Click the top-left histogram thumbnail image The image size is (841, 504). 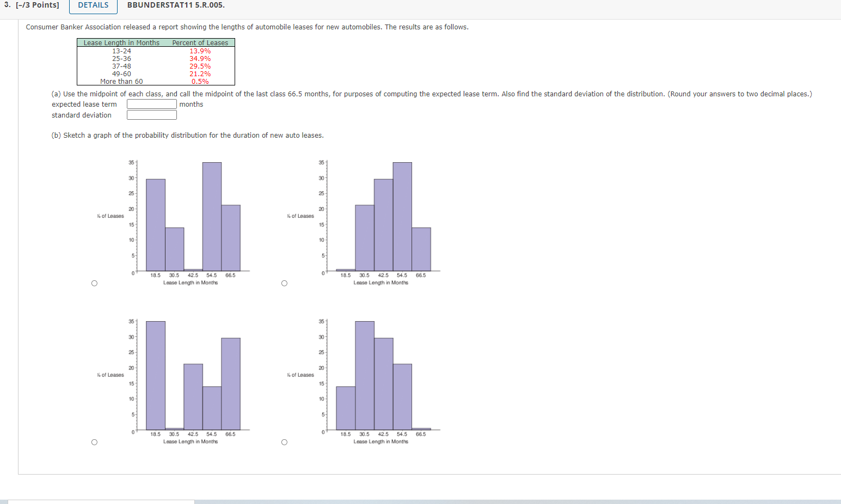(191, 218)
